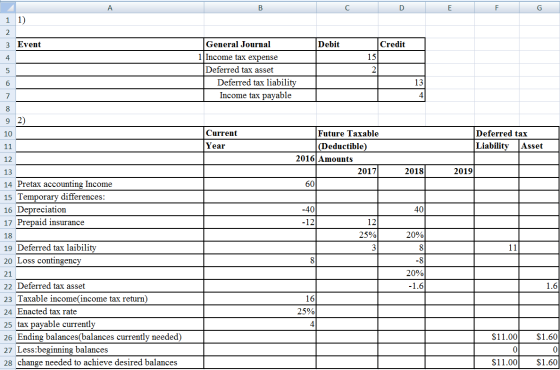Select the 'tax payable currently' cell

[x=110, y=324]
